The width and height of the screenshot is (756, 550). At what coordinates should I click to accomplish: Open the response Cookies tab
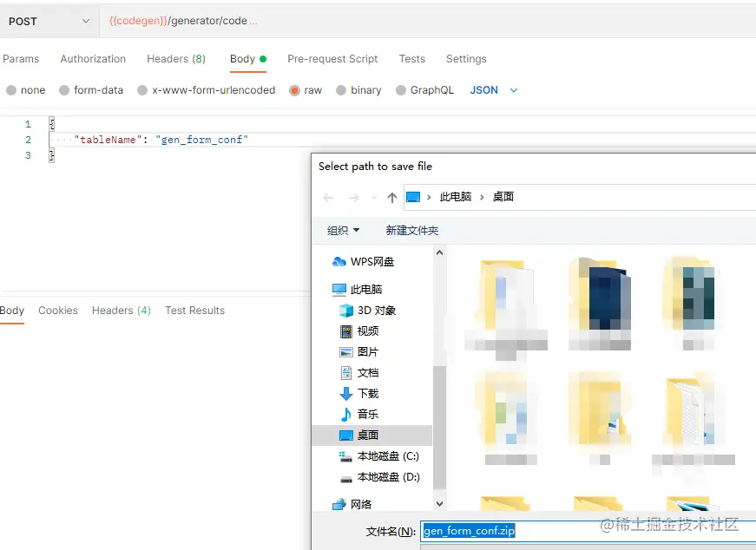tap(58, 311)
